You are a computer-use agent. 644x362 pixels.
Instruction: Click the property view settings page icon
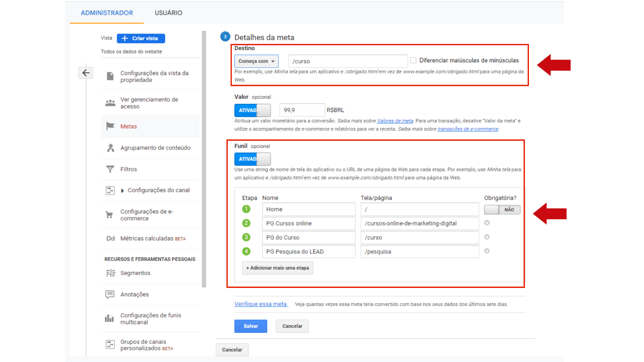[x=110, y=76]
